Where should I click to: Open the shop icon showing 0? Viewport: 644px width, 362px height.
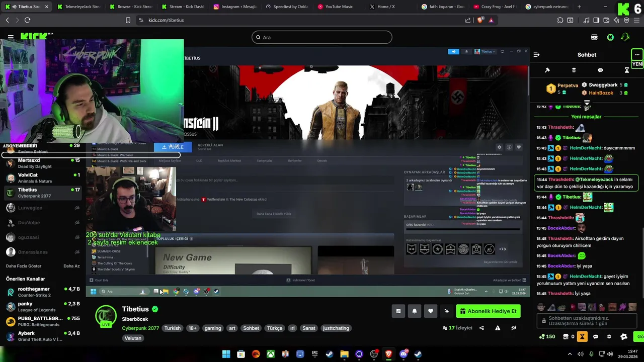(x=569, y=337)
